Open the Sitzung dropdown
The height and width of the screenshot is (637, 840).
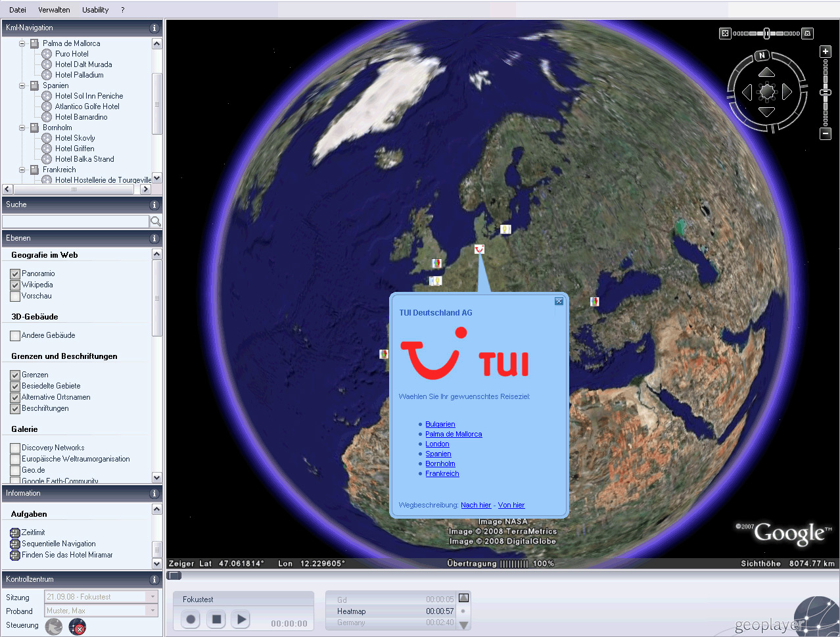[152, 597]
